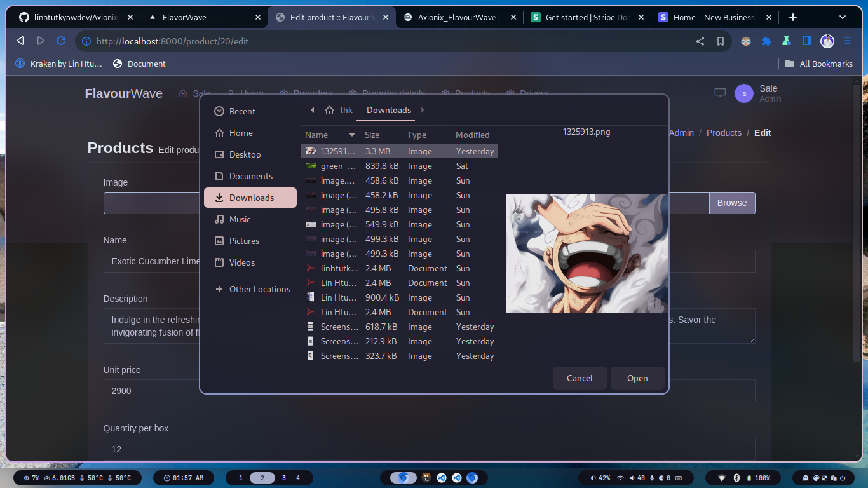868x488 pixels.
Task: Select the 900.4 kB Lin Htu image
Action: (x=400, y=297)
